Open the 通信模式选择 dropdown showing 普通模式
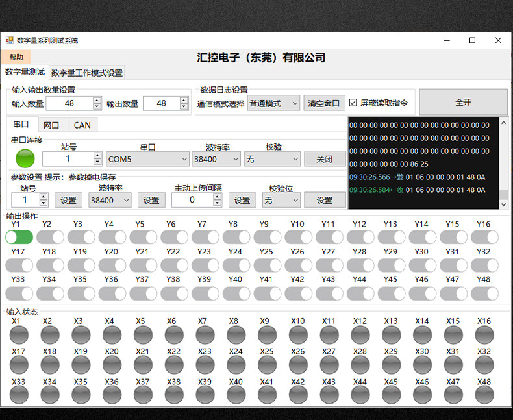Image resolution: width=513 pixels, height=420 pixels. (x=273, y=103)
